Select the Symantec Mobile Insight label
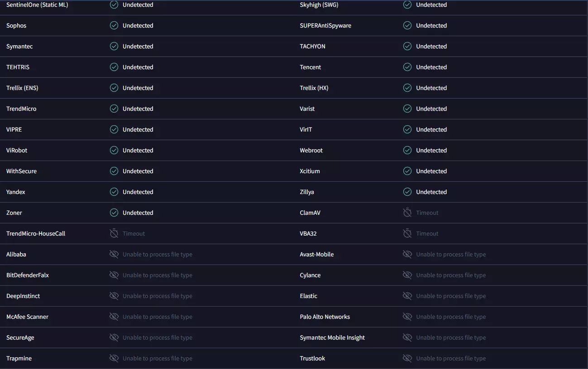This screenshot has height=369, width=588. [332, 337]
